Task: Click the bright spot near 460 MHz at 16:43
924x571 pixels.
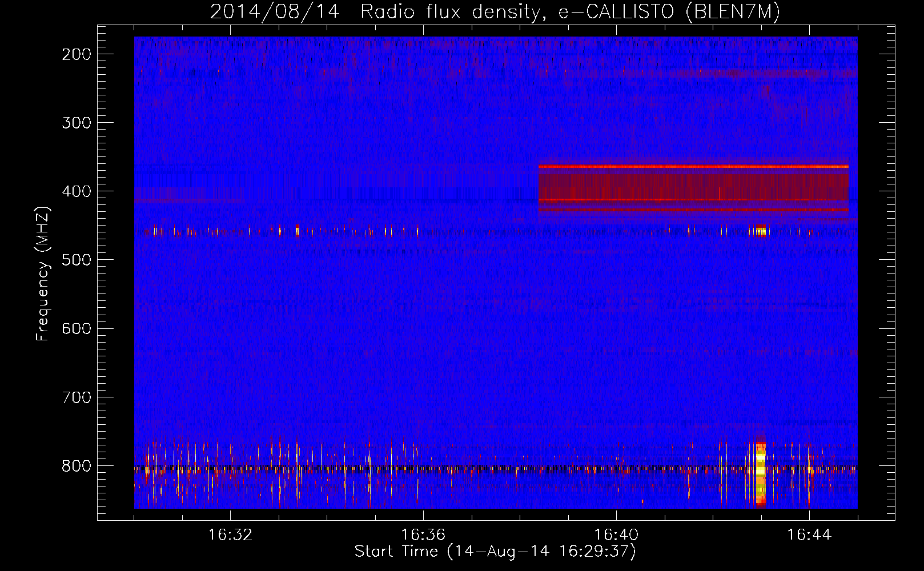Action: (x=760, y=231)
